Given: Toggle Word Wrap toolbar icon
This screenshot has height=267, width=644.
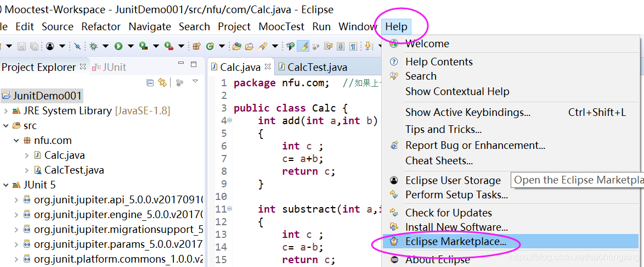Looking at the screenshot, I should point(327,46).
